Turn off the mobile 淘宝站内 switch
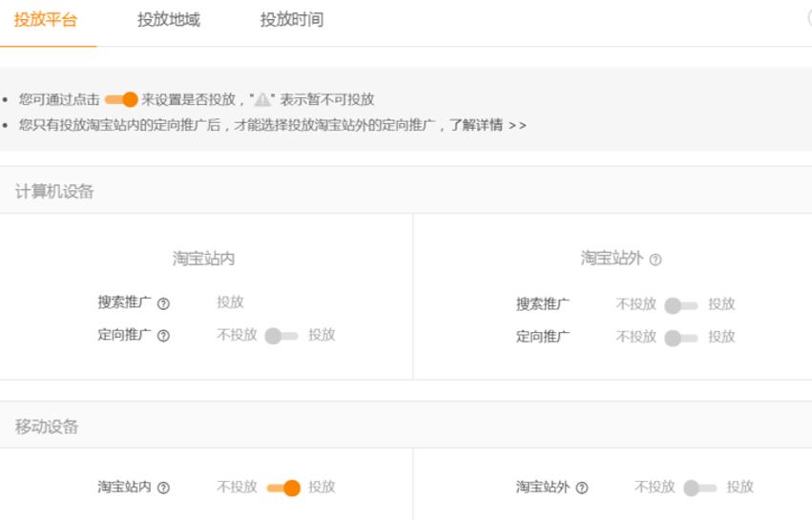Screen dimensions: 812x520 pos(283,488)
